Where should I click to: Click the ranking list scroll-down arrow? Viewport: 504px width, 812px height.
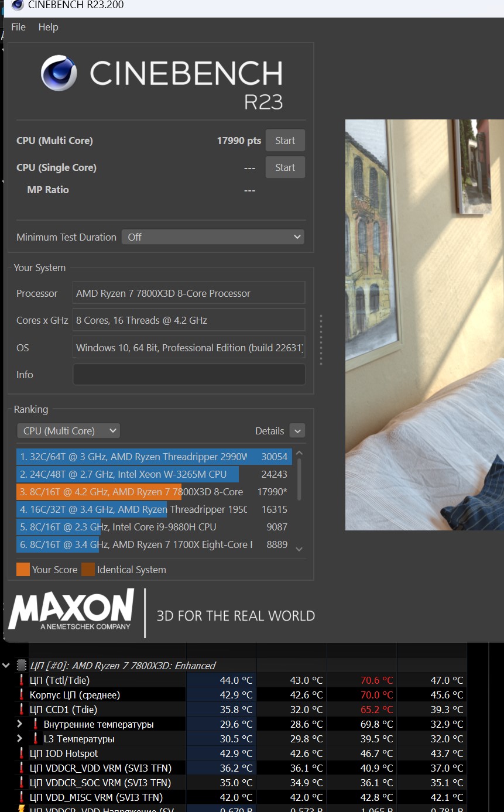tap(299, 549)
